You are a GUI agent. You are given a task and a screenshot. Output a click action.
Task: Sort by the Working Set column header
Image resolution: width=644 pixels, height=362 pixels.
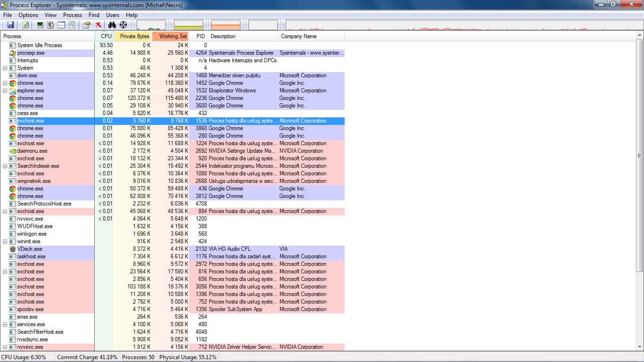170,36
